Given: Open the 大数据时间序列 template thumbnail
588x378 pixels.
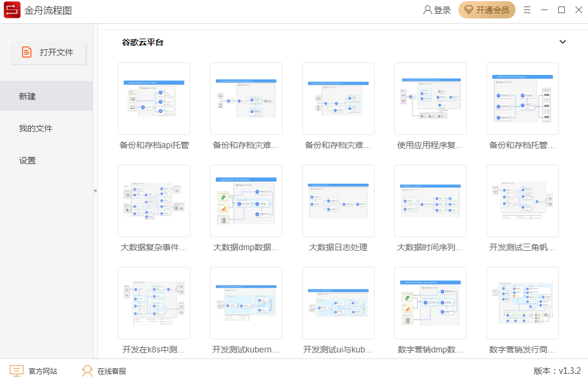Looking at the screenshot, I should tap(430, 201).
